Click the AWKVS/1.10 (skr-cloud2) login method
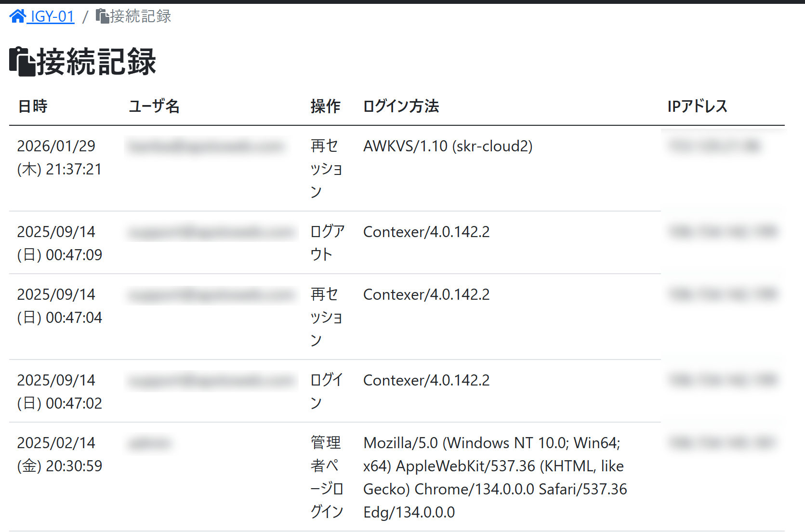The image size is (805, 532). click(x=448, y=146)
